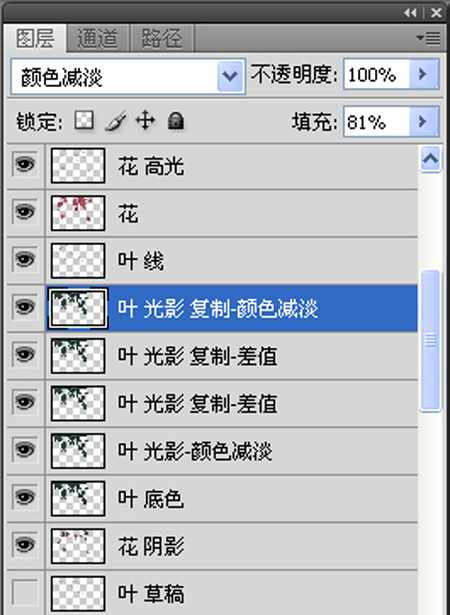This screenshot has height=615, width=450.
Task: Select the 花 layer thumbnail
Action: [x=78, y=213]
